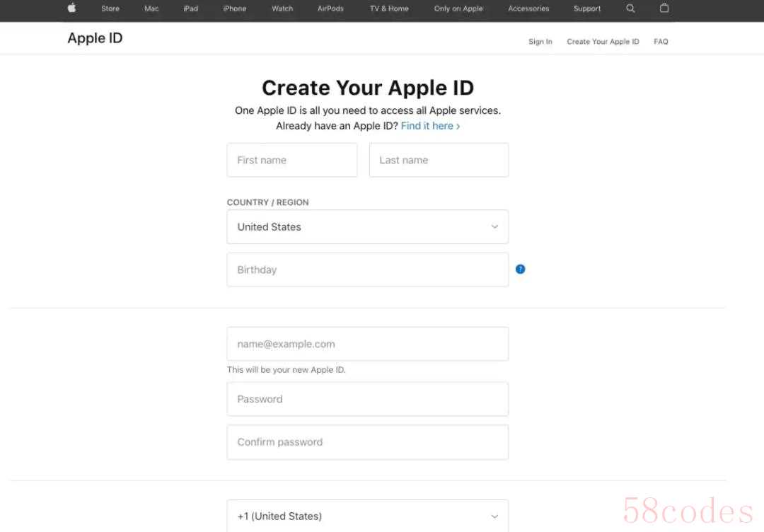Select Only on Apple in the nav bar

[458, 8]
